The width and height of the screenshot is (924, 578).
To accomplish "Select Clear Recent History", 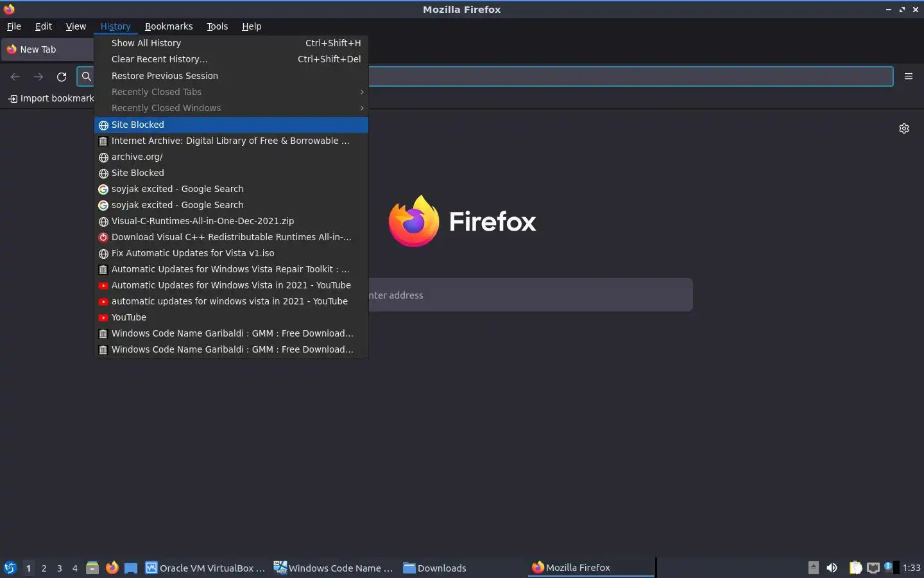I will pyautogui.click(x=231, y=59).
